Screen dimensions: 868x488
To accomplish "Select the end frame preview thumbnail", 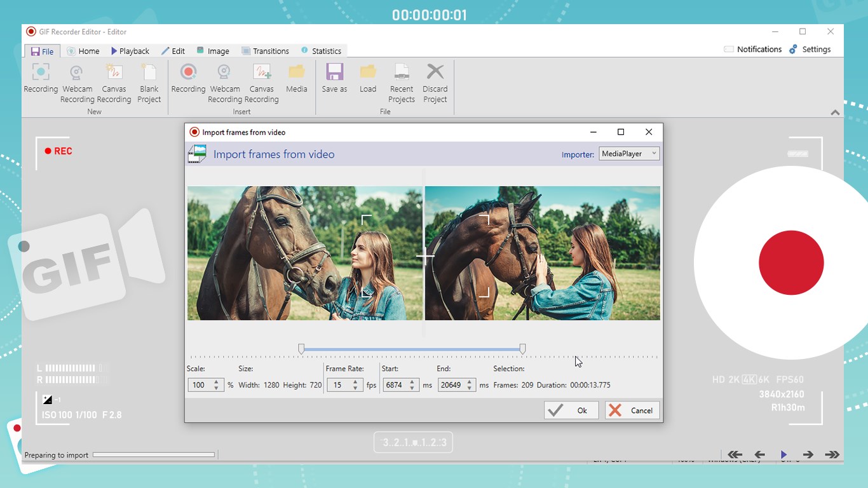I will click(543, 253).
